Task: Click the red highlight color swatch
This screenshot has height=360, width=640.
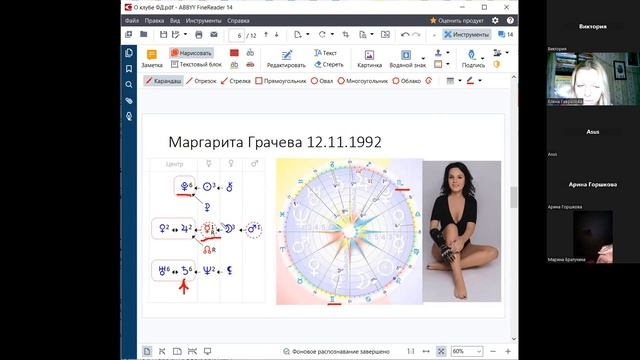Action: 234,53
